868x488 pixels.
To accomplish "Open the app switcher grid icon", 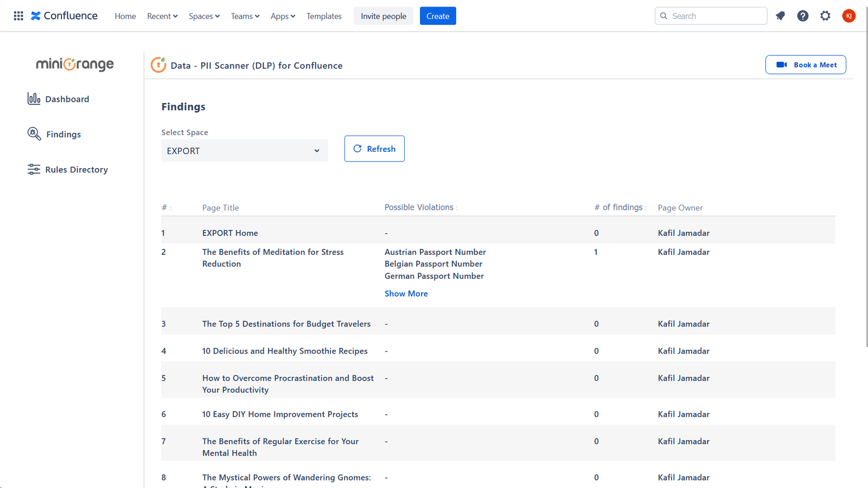I will [18, 16].
